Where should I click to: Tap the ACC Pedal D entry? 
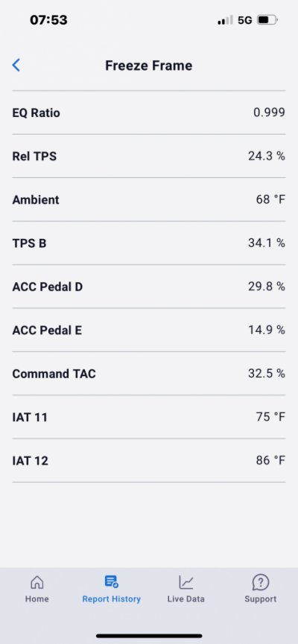coord(149,287)
